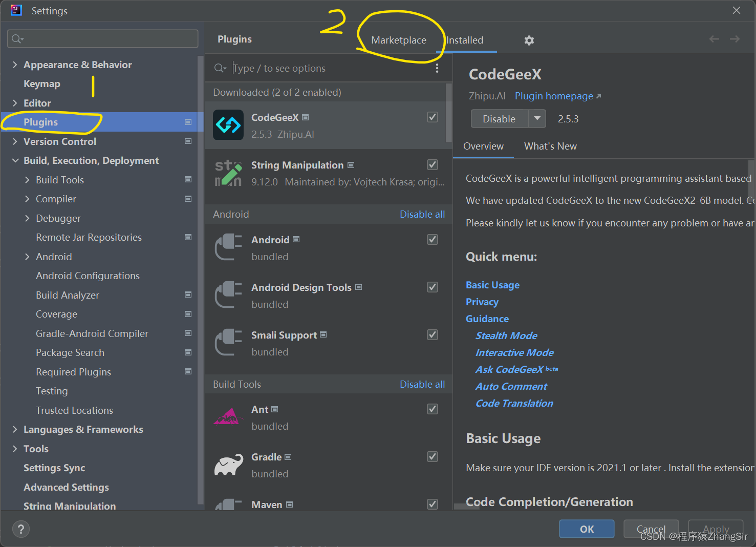
Task: Click the plugin settings gear icon
Action: (529, 40)
